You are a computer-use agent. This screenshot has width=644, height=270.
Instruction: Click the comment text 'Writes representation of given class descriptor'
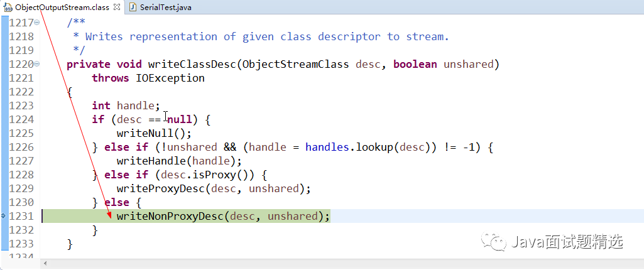click(x=233, y=36)
